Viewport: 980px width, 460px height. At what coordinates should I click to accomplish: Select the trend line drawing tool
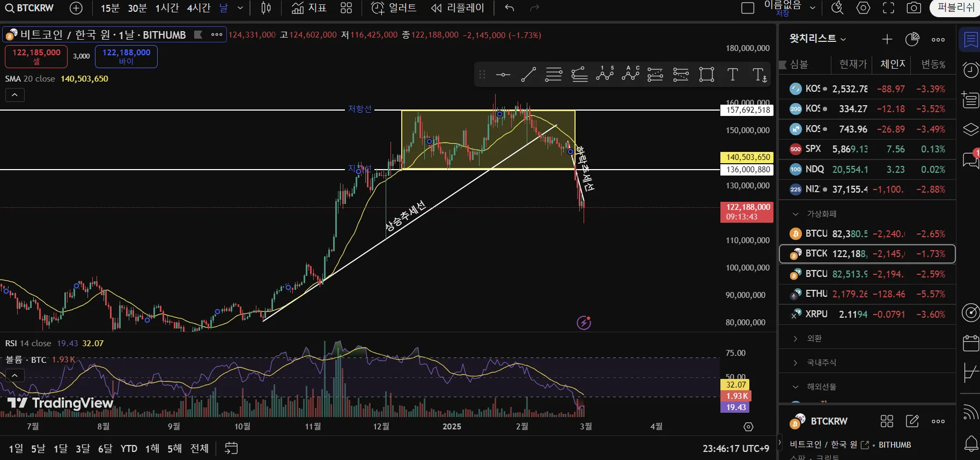click(528, 75)
